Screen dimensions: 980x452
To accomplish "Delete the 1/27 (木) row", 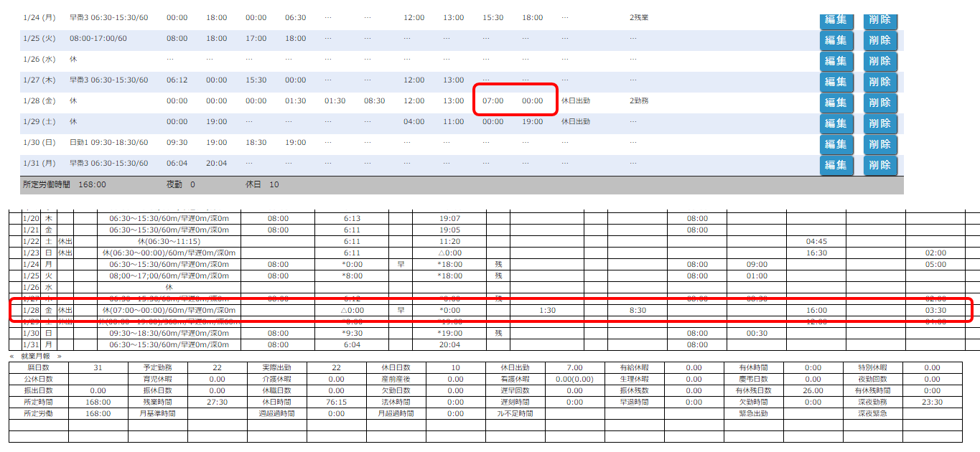I will (x=880, y=82).
